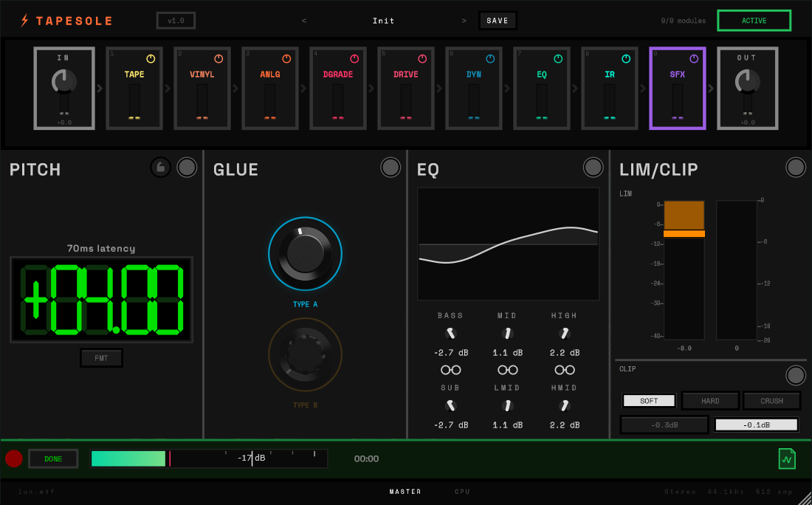Viewport: 812px width, 505px height.
Task: Click the ACTIVE button
Action: [x=754, y=21]
